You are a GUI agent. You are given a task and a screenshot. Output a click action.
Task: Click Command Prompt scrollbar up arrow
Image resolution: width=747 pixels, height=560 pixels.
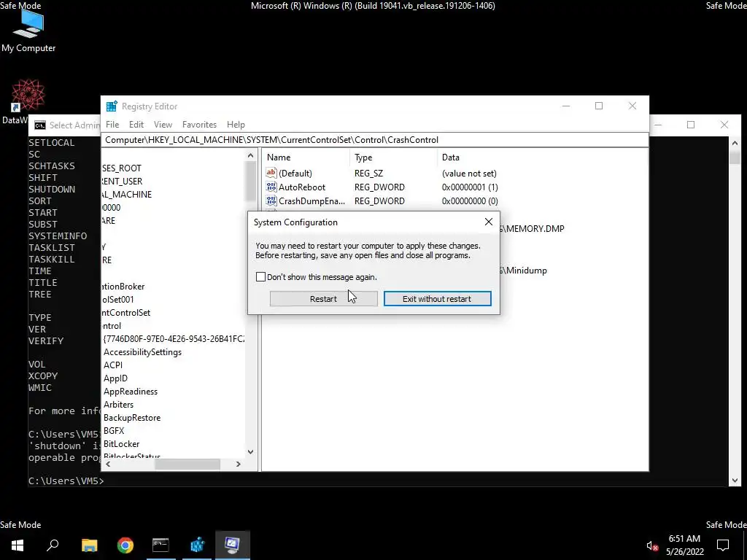pyautogui.click(x=734, y=143)
